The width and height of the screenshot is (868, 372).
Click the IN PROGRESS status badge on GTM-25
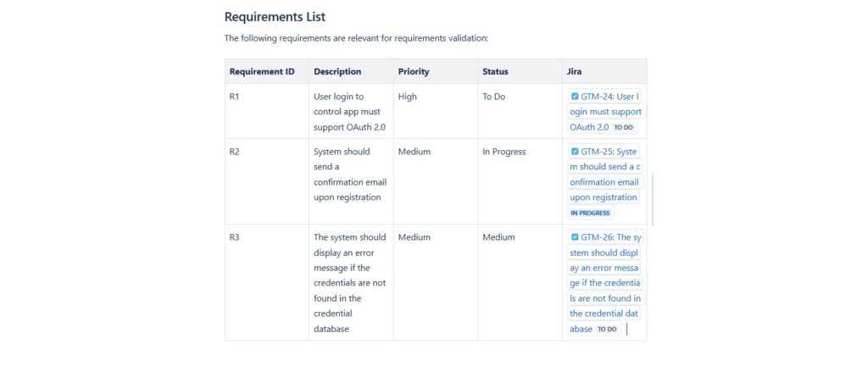[x=590, y=213]
